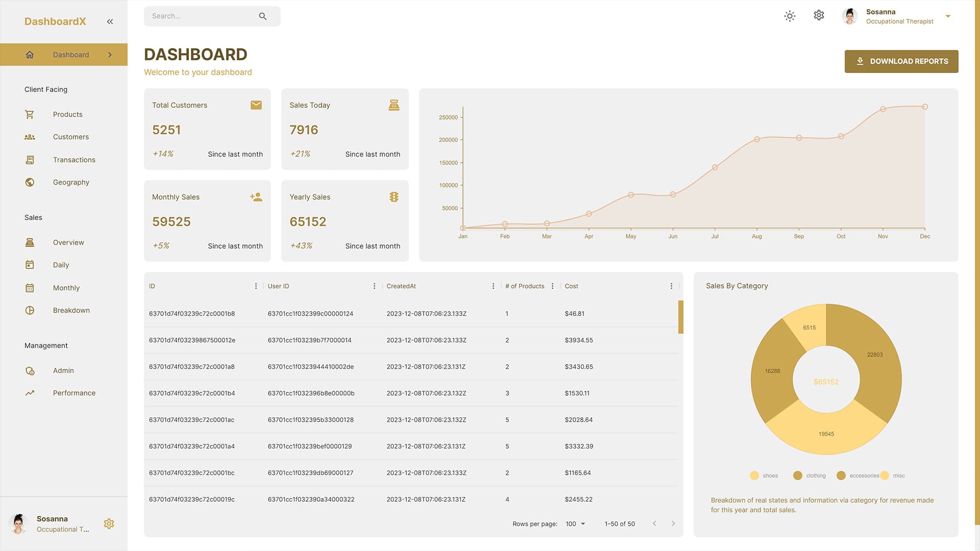Viewport: 980px width, 551px height.
Task: Open the Breakdown pie chart icon
Action: tap(30, 310)
